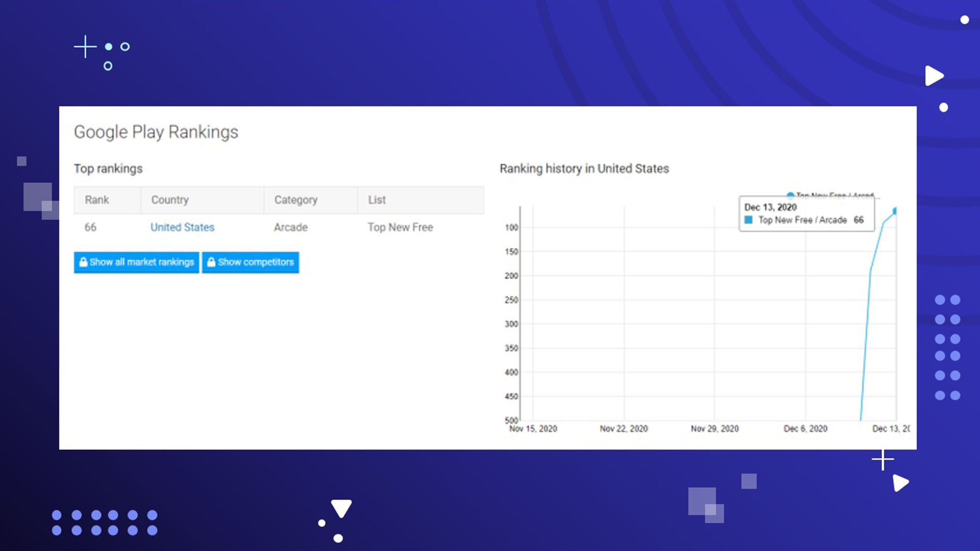
Task: Click the Top New Free list cell
Action: (400, 227)
